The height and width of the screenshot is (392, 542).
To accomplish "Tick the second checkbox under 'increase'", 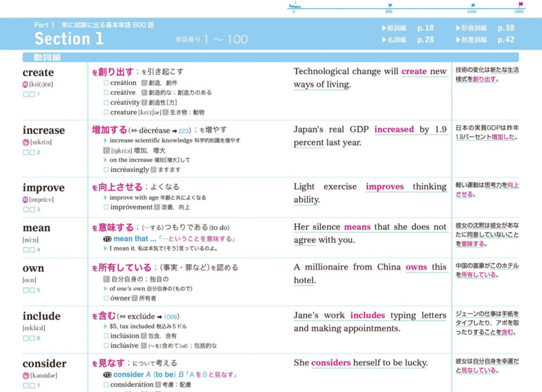I will (32, 152).
